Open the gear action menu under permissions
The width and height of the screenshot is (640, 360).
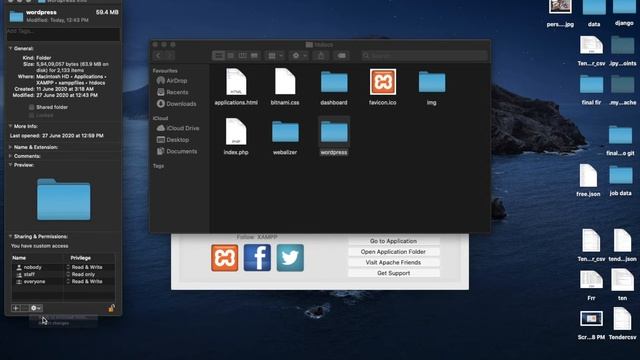tap(36, 308)
